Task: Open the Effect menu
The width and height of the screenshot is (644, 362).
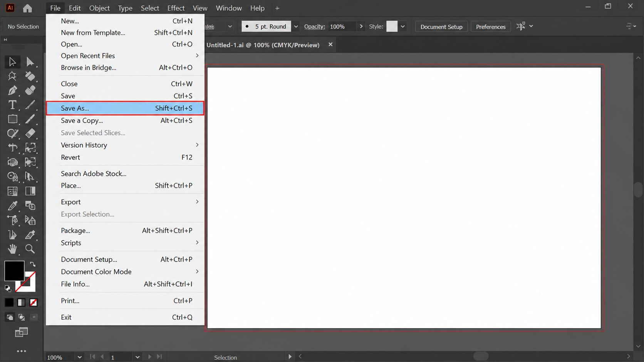Action: [x=176, y=8]
